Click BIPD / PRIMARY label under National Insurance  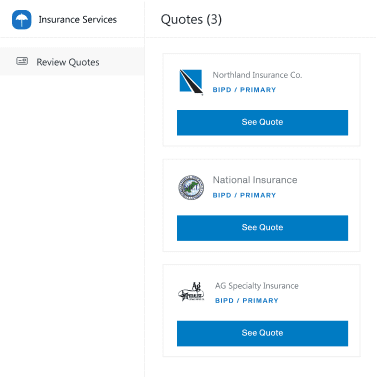pos(244,195)
